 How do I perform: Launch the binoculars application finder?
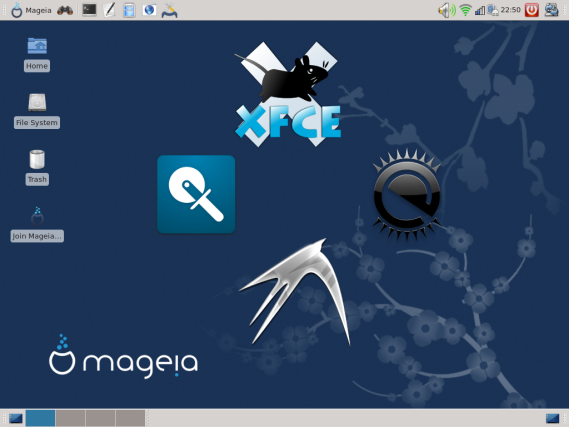click(x=65, y=10)
